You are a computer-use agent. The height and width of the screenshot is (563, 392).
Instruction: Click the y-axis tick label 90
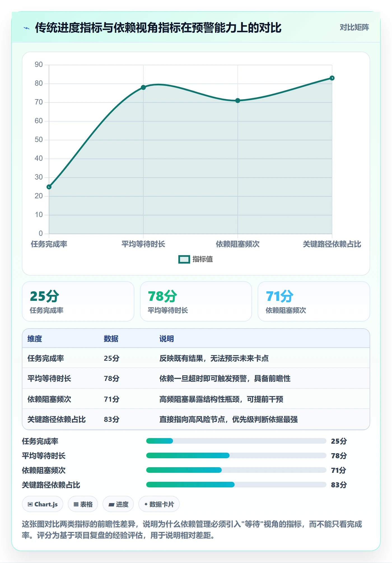pyautogui.click(x=39, y=65)
